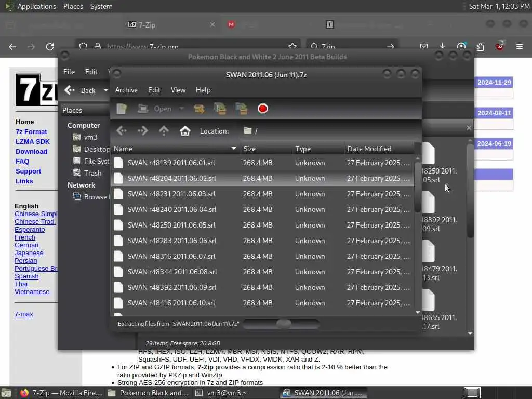Viewport: 532px width, 399px height.
Task: Select SWAN r48139 2011.06.01.srl
Action: [262, 163]
